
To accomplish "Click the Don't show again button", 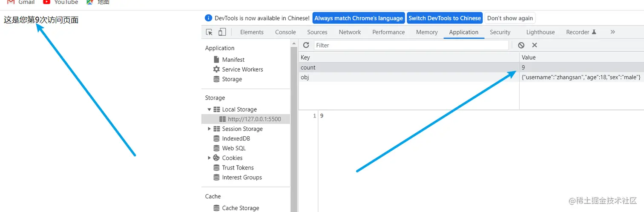I will [510, 18].
